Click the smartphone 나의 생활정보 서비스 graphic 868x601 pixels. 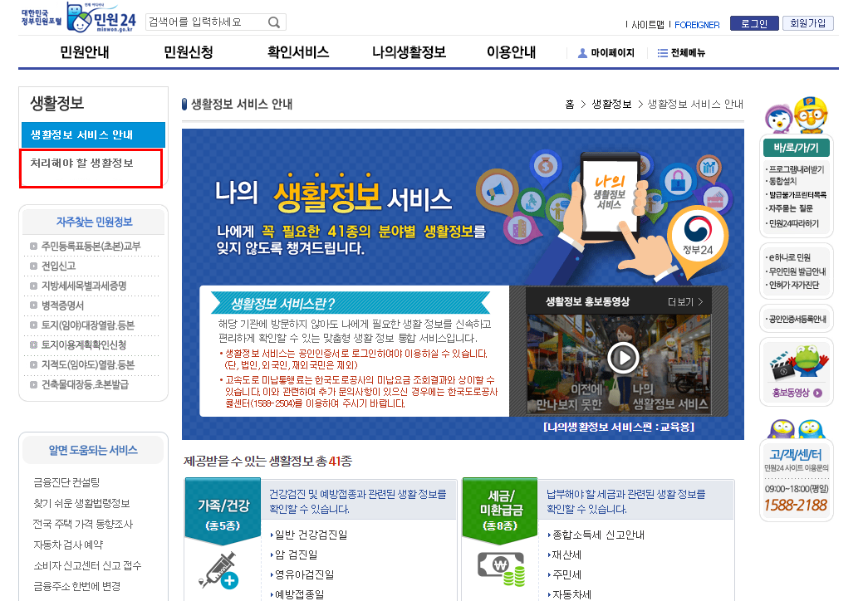[x=610, y=197]
